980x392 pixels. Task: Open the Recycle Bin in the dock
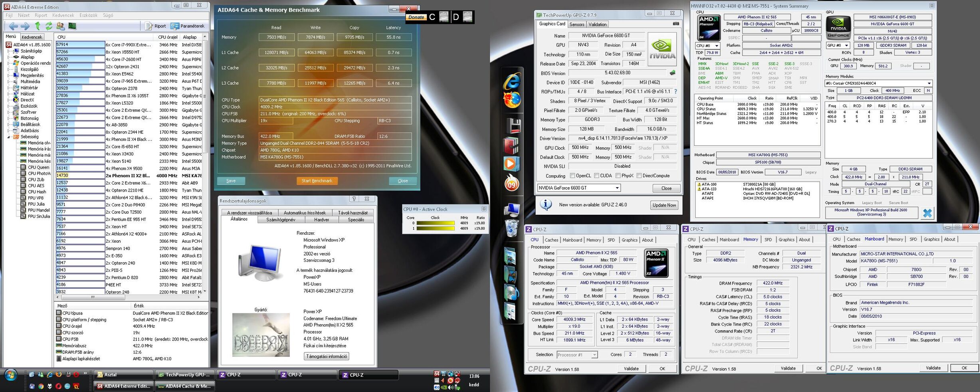(512, 228)
